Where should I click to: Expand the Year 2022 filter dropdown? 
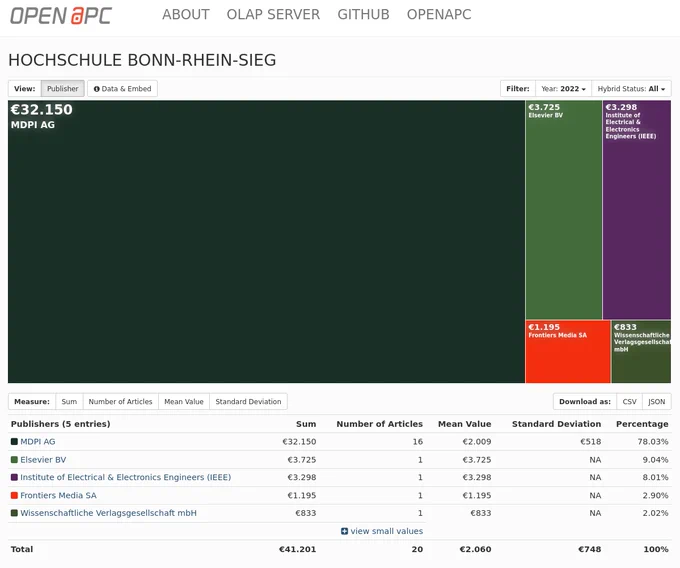point(563,88)
